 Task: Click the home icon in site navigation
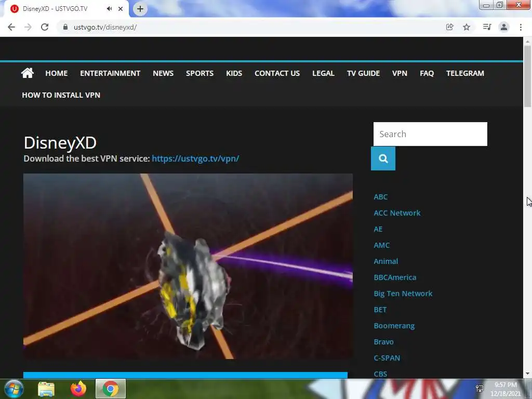click(x=27, y=73)
